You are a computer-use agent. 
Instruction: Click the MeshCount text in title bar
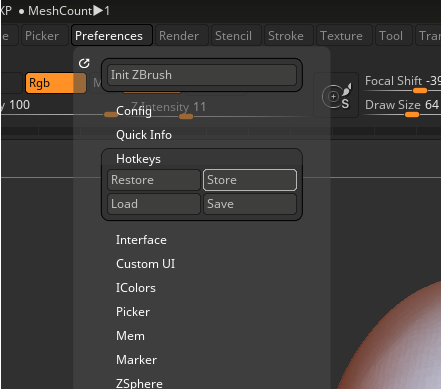click(x=69, y=11)
